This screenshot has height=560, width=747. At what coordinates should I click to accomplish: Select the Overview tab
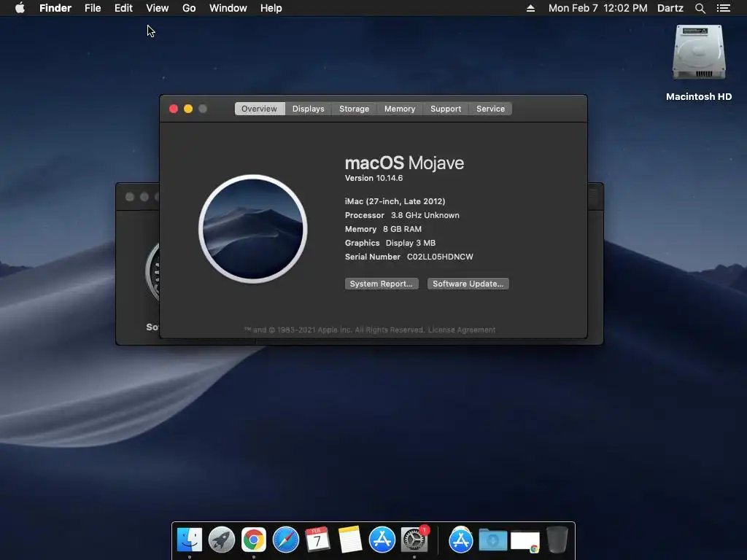[x=259, y=109]
